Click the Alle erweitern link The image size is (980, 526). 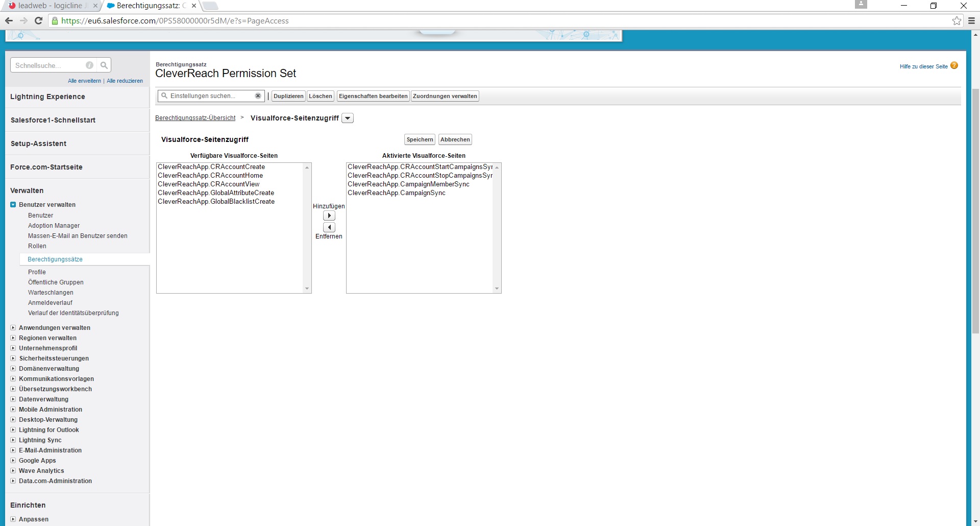[x=84, y=81]
